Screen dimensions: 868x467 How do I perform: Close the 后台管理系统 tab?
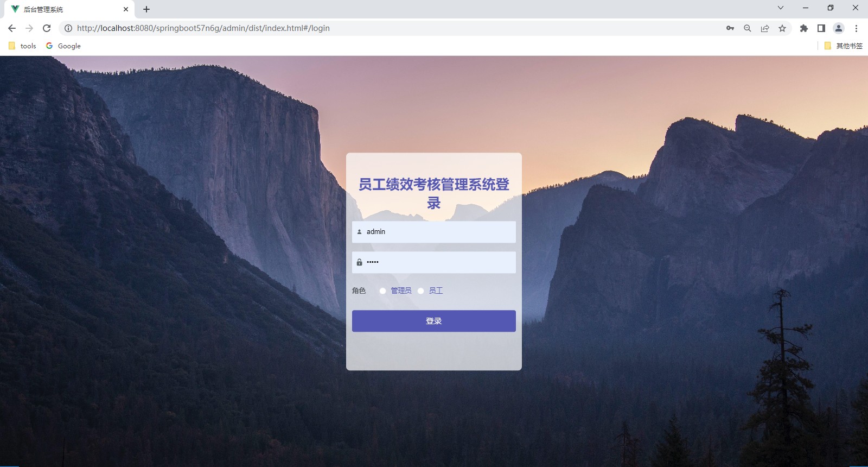[x=126, y=9]
